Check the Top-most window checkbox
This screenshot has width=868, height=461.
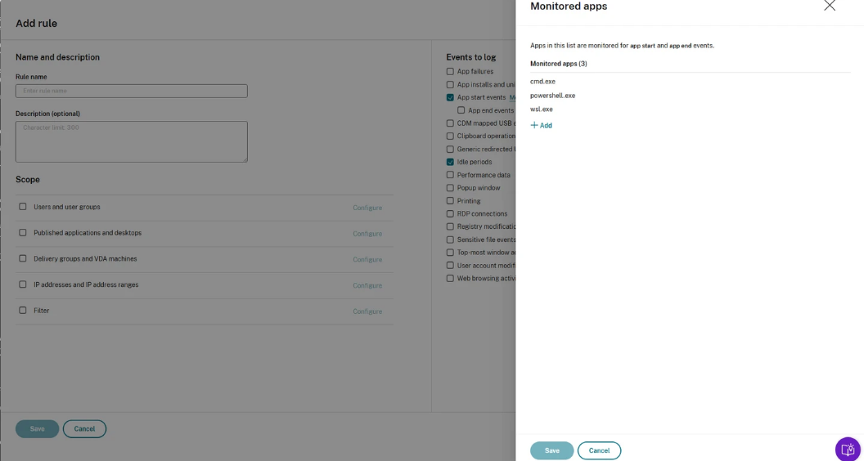[x=450, y=253]
